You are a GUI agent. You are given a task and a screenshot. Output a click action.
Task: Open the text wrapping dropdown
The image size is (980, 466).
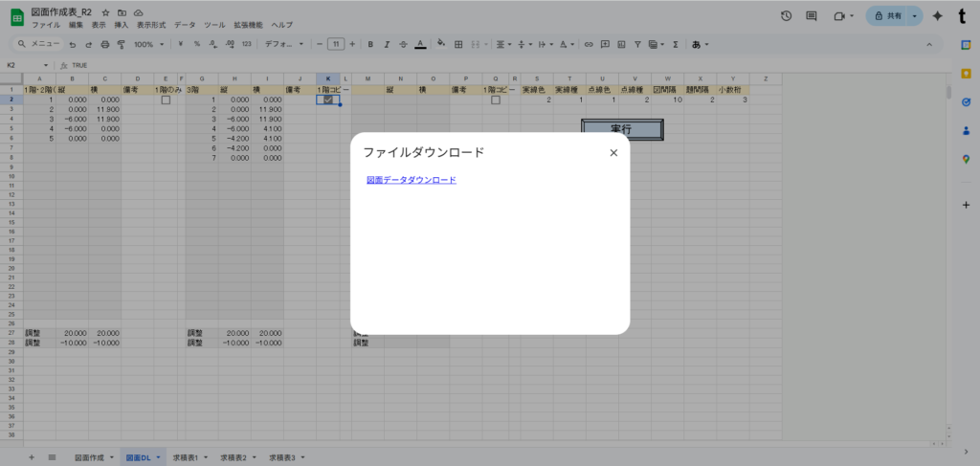click(546, 44)
